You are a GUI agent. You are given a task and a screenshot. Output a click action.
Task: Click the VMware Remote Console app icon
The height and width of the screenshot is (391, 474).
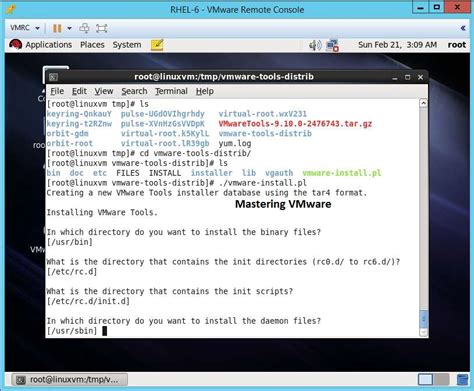[11, 9]
